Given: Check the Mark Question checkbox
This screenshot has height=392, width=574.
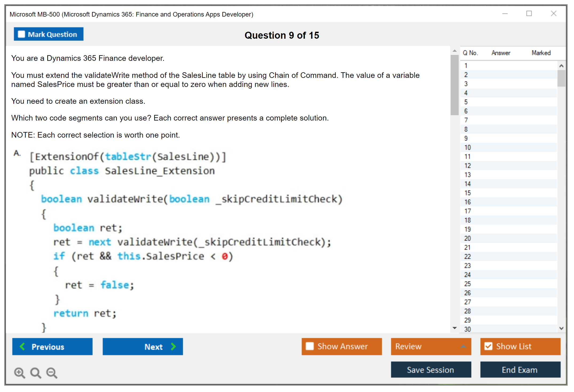Looking at the screenshot, I should coord(21,34).
